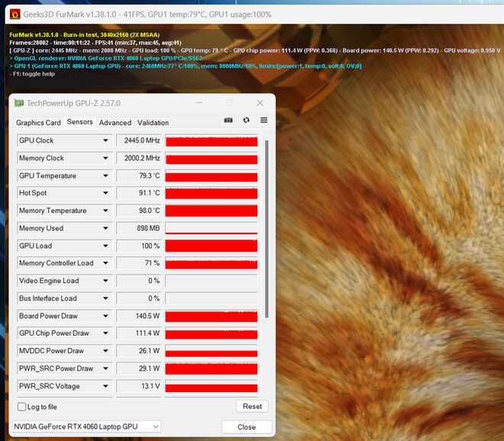The height and width of the screenshot is (441, 504).
Task: Enable the Log to file checkbox
Action: coord(21,407)
